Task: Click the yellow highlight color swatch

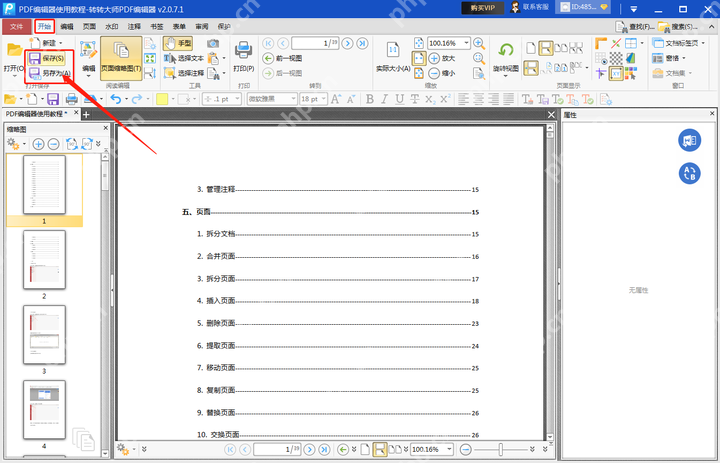Action: pos(162,99)
